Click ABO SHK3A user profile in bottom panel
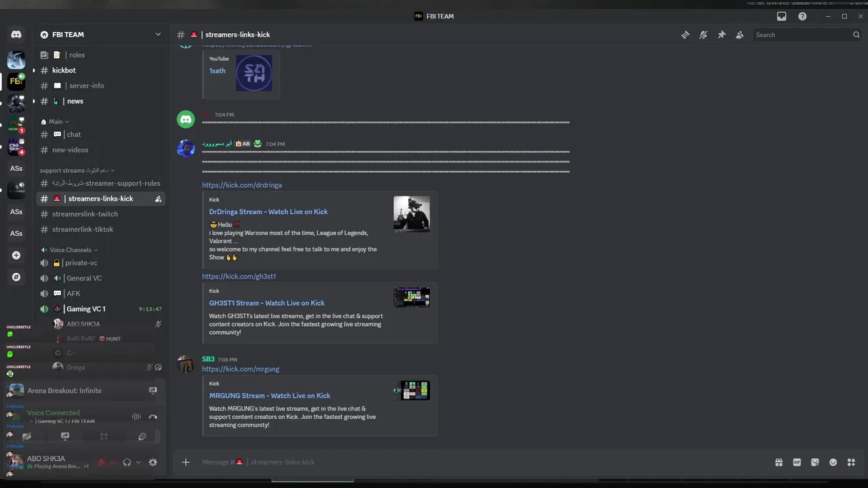The width and height of the screenshot is (868, 488). pyautogui.click(x=47, y=462)
